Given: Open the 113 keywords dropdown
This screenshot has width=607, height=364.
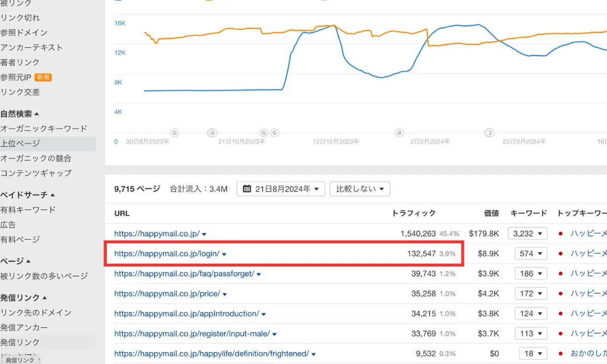Looking at the screenshot, I should (531, 334).
